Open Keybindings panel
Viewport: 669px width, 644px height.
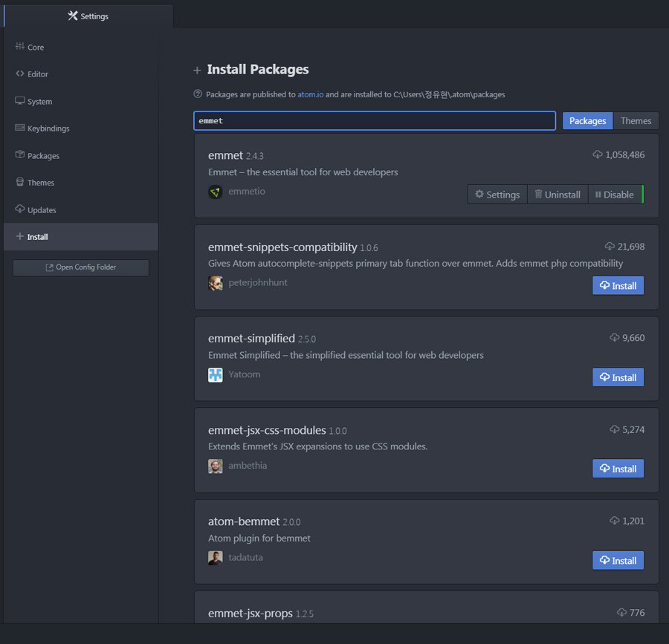(x=80, y=129)
